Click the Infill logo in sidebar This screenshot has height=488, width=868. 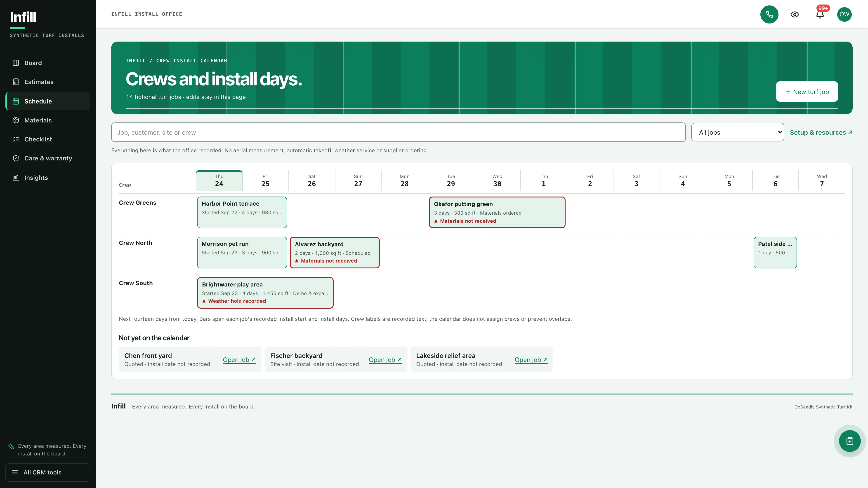point(23,17)
